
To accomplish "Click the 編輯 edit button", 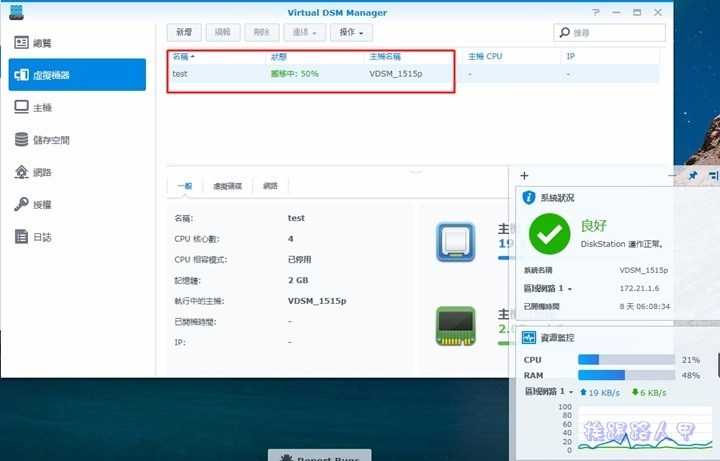I will click(222, 33).
